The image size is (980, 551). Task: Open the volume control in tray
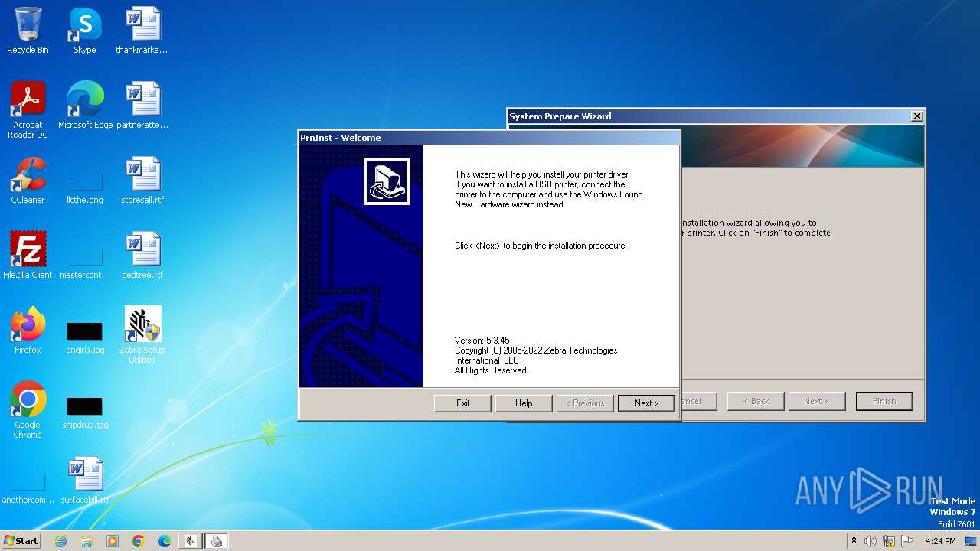[871, 541]
